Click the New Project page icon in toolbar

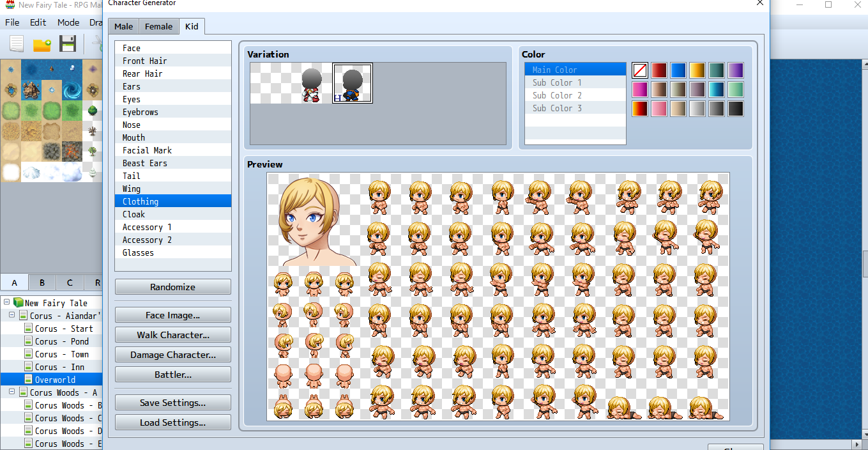click(16, 44)
